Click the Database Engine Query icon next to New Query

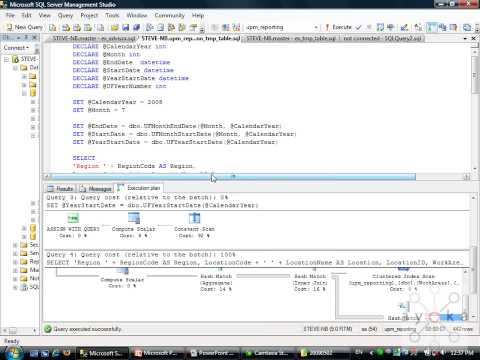point(52,27)
